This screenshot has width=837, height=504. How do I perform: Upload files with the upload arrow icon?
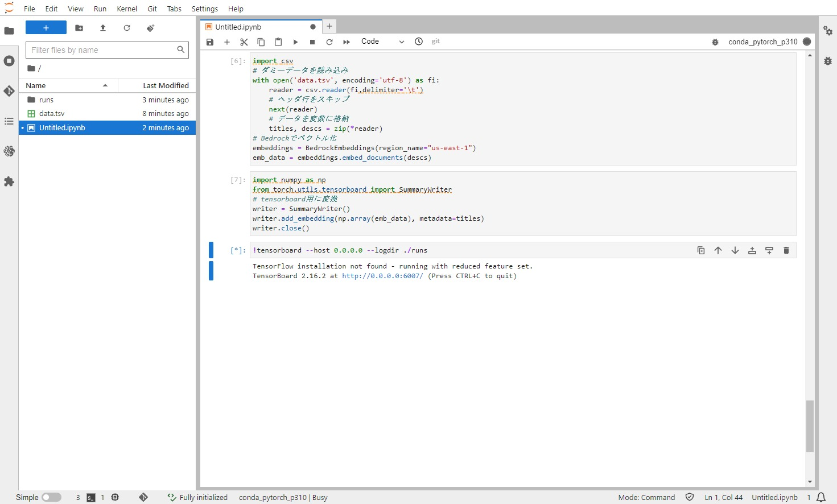tap(103, 28)
